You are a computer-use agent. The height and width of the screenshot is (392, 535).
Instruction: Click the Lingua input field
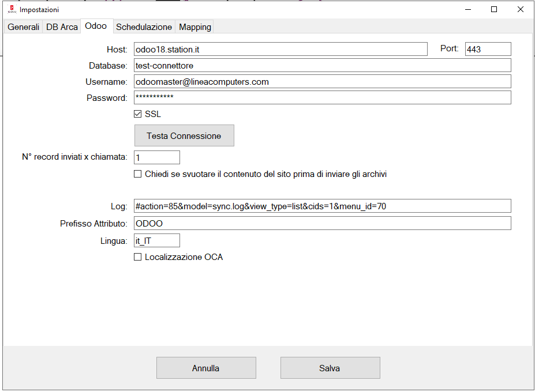pos(156,240)
